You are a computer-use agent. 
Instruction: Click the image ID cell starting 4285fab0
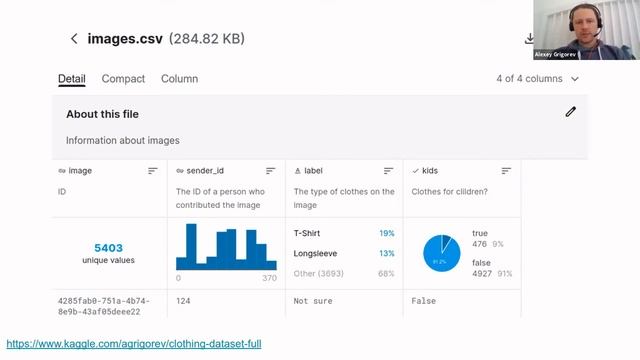[104, 306]
